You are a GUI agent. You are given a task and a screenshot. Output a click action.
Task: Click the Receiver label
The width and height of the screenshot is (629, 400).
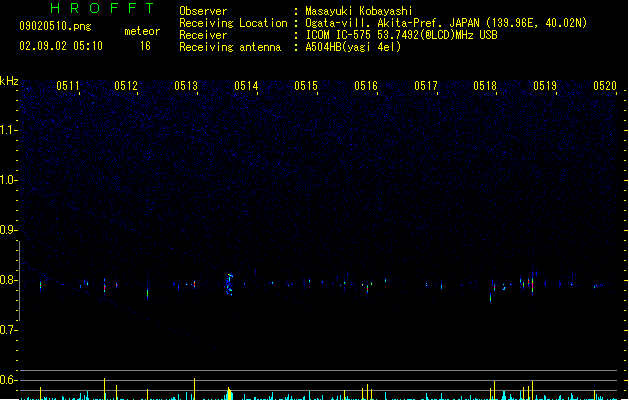click(x=203, y=35)
